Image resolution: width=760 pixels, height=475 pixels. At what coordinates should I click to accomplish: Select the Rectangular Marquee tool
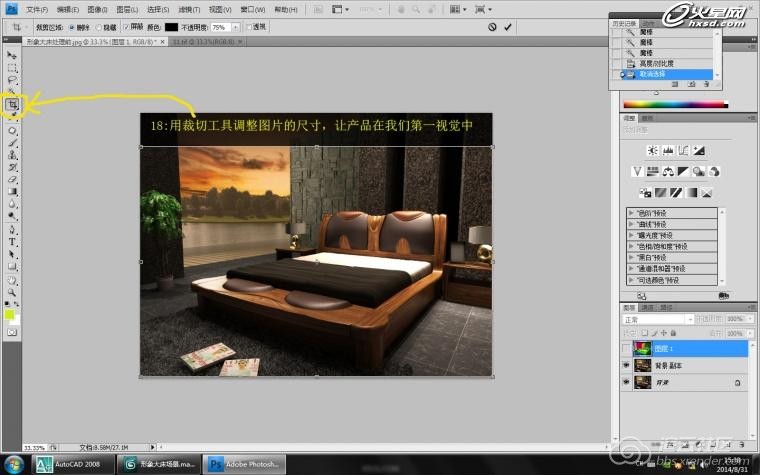pos(12,68)
